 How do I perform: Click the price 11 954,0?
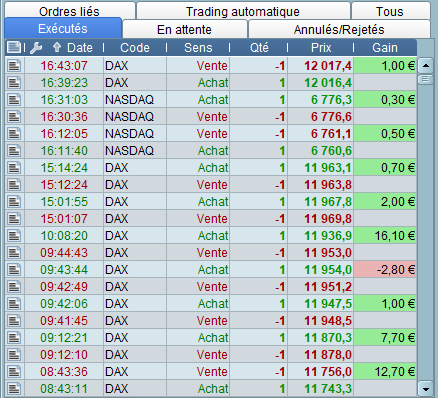point(328,270)
